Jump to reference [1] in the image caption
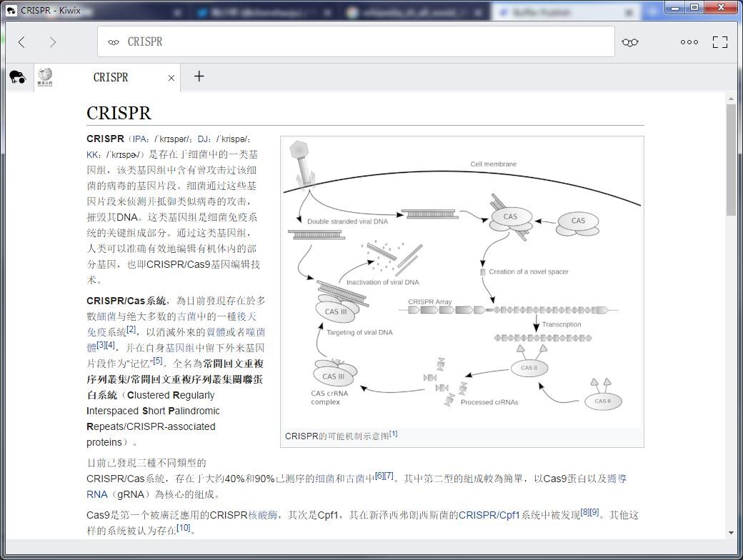 393,434
